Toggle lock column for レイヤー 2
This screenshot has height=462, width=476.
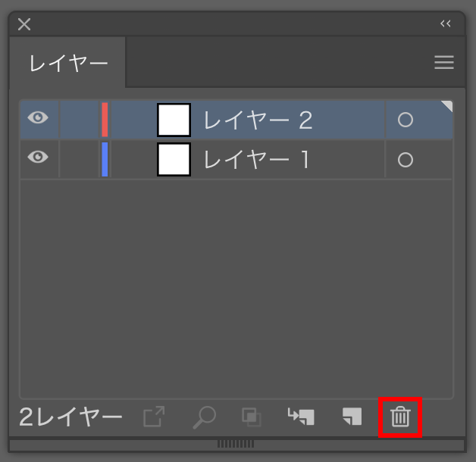coord(80,120)
